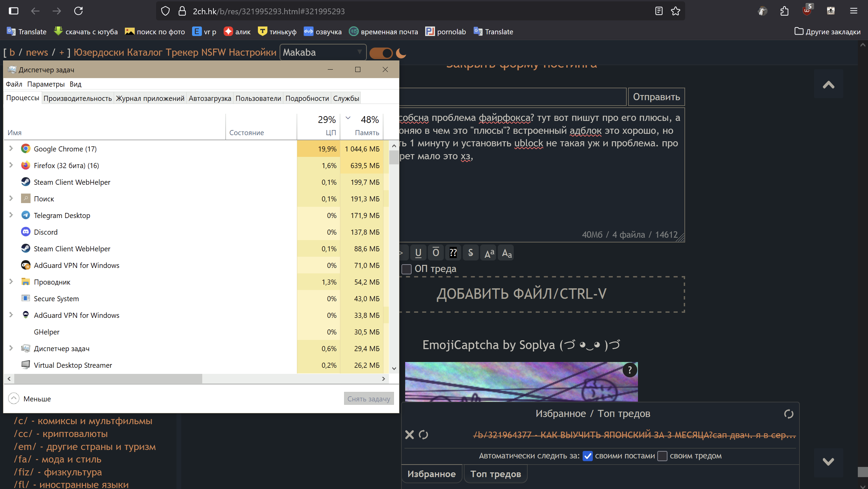
Task: Toggle overline formatting in post form
Action: 436,253
